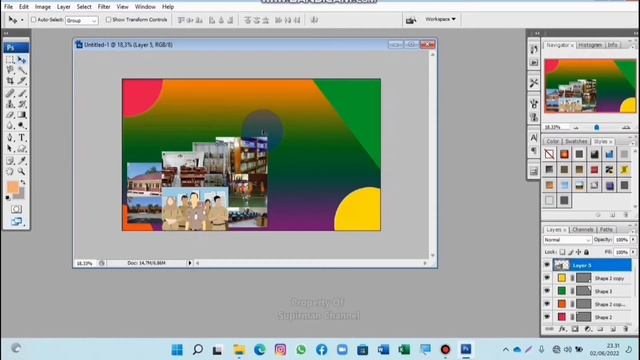Viewport: 640px width, 360px height.
Task: Click the foreground color swatch
Action: 13,187
